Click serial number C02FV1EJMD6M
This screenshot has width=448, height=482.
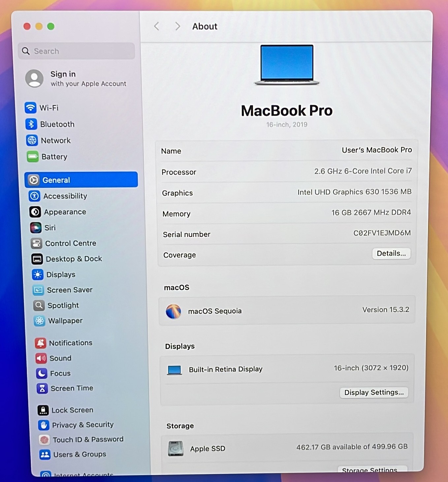tap(382, 233)
